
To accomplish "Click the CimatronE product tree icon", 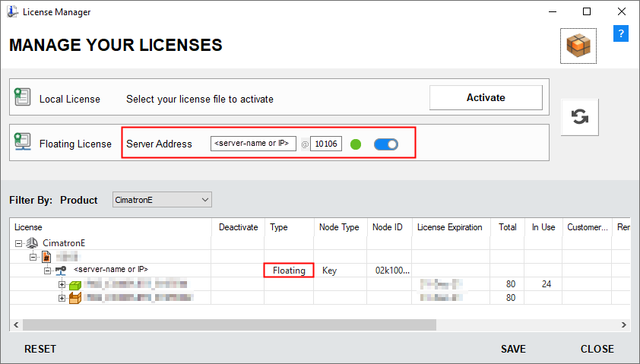I will point(32,243).
